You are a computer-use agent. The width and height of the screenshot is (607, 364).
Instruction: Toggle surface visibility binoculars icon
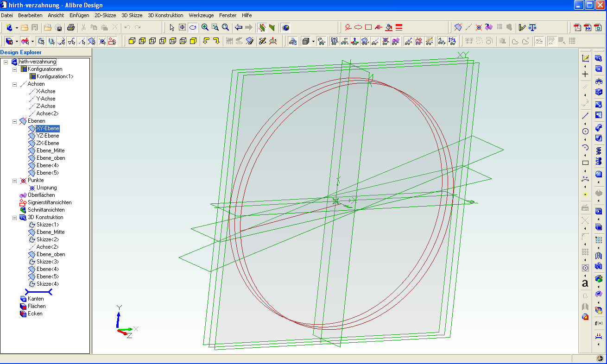pos(395,41)
